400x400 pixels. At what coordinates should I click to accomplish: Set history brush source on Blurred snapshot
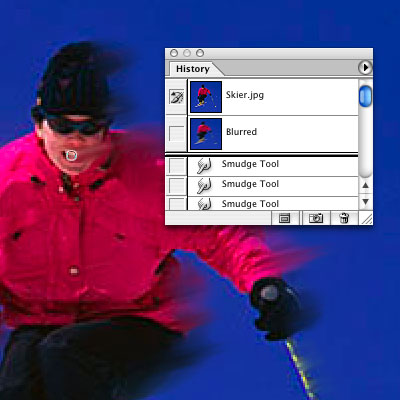177,134
